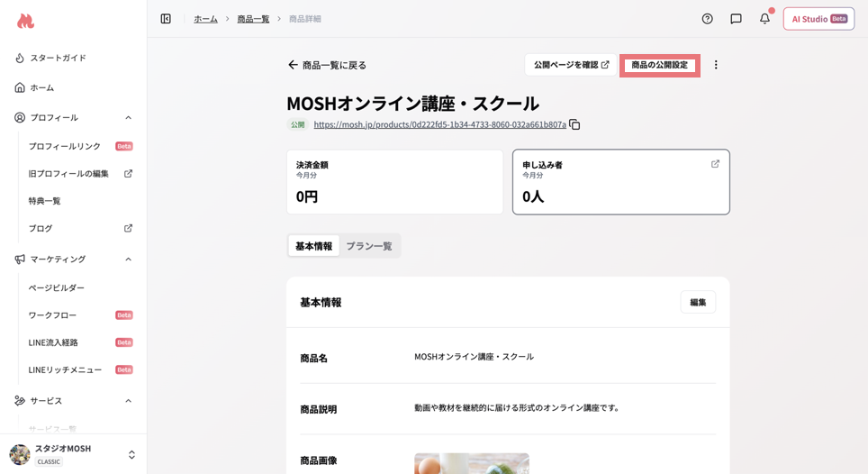This screenshot has height=474, width=868.
Task: Collapse the プロフィール section chevron
Action: click(129, 117)
